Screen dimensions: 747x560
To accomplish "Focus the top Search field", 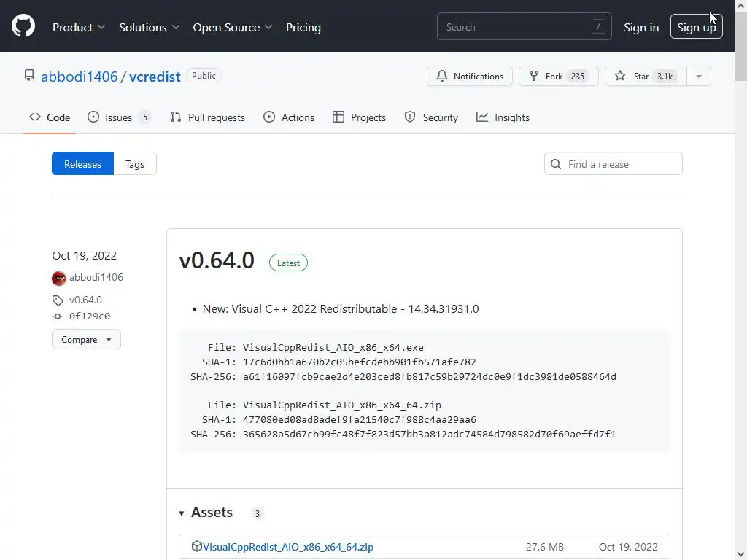I will [524, 27].
